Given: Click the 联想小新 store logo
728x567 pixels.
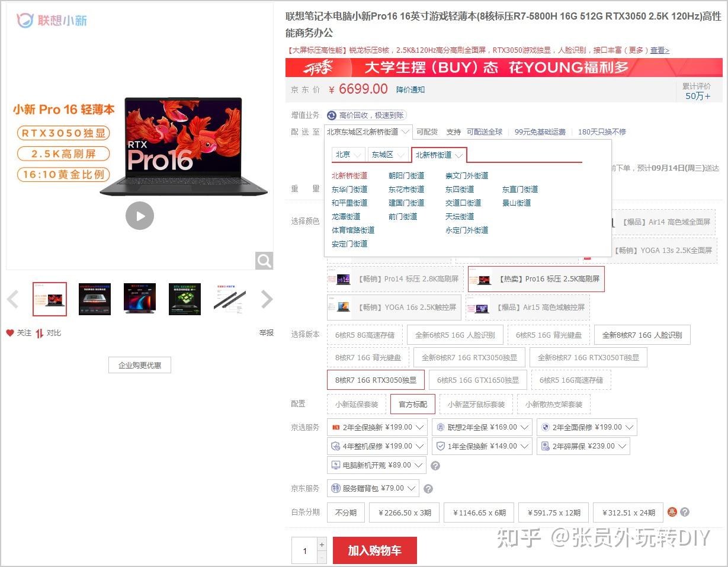Looking at the screenshot, I should [50, 20].
